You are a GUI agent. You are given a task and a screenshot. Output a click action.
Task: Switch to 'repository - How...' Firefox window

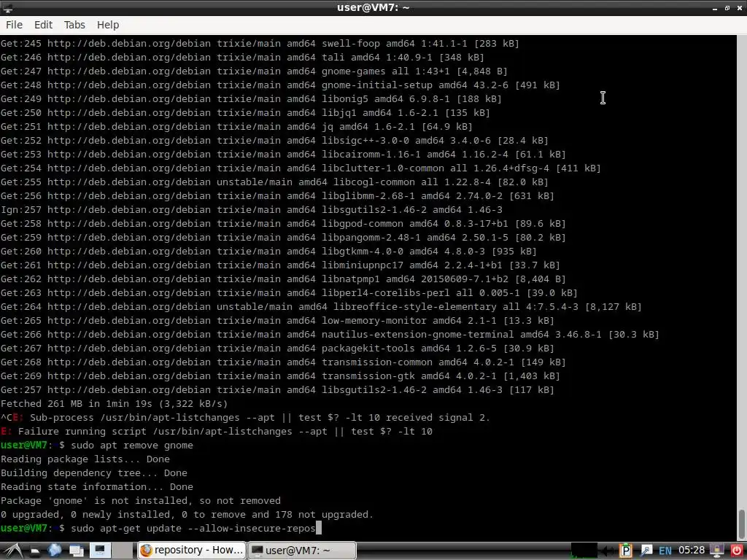[x=192, y=550]
